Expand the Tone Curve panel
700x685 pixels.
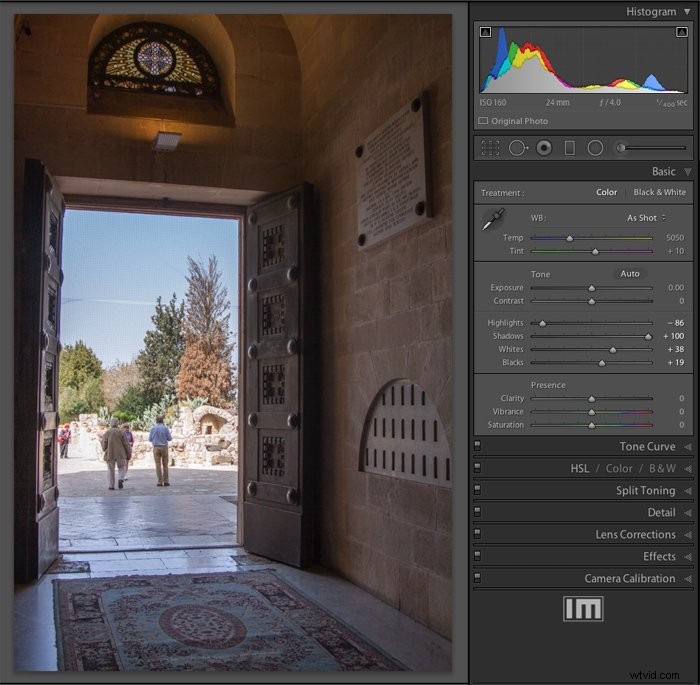pos(688,447)
